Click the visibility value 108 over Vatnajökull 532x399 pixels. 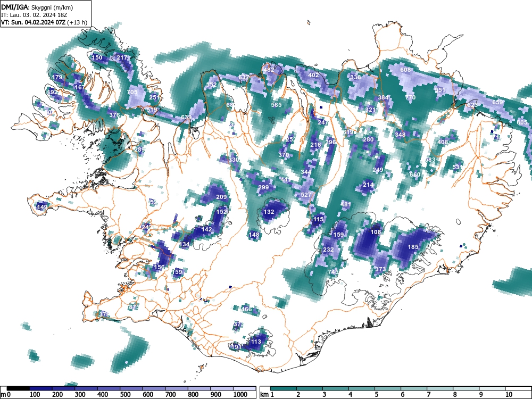coord(376,232)
